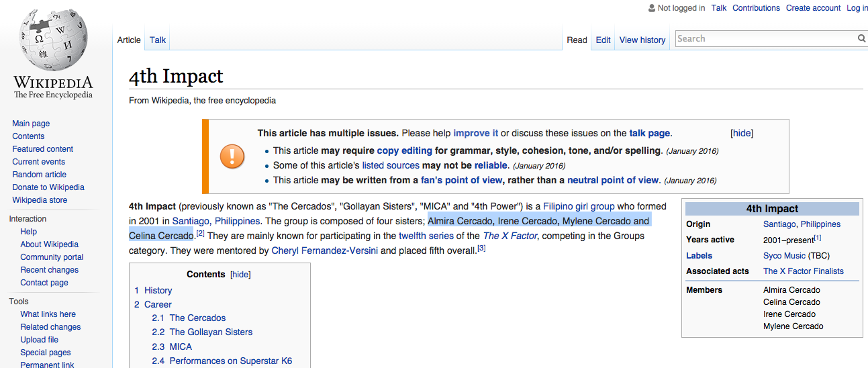Screen dimensions: 868x368
Task: Open Cheryl Fernandez-Versini link
Action: [325, 250]
